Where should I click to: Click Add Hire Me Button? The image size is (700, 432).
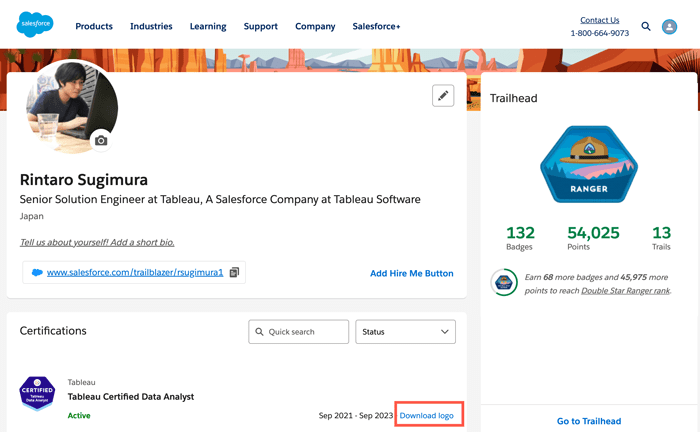[x=411, y=273]
